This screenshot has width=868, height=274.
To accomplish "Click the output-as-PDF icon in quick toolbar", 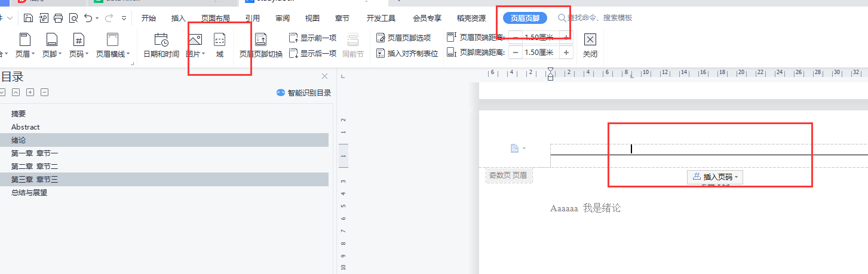I will (x=43, y=18).
